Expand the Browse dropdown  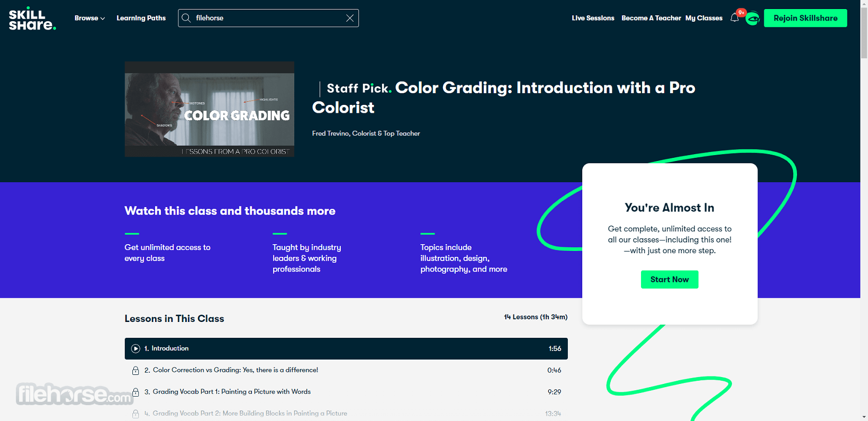pyautogui.click(x=89, y=18)
